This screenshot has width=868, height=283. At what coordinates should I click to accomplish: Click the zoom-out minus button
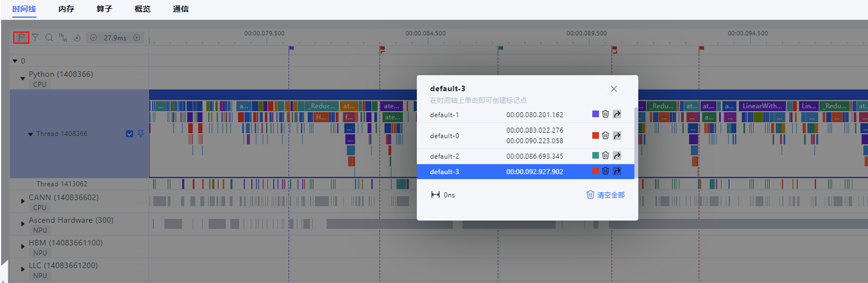pos(93,38)
